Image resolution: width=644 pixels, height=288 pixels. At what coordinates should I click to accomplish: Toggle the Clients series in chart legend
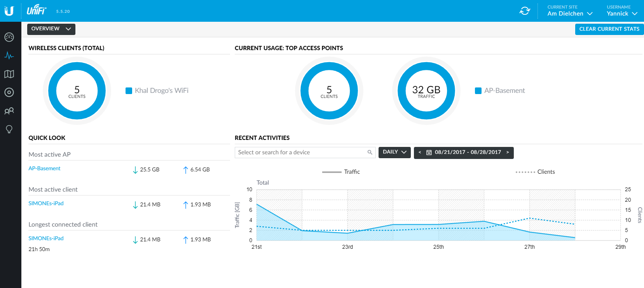[x=535, y=172]
